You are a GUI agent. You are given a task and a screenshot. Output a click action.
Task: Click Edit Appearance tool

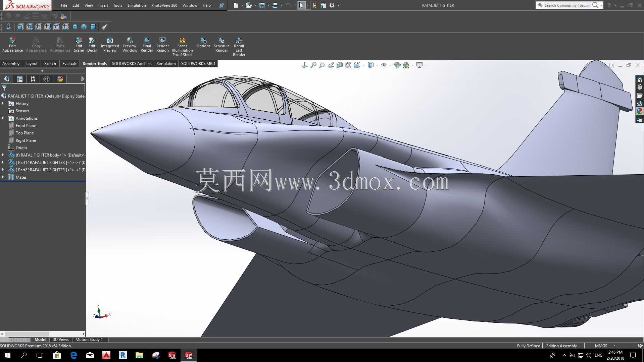(x=12, y=45)
